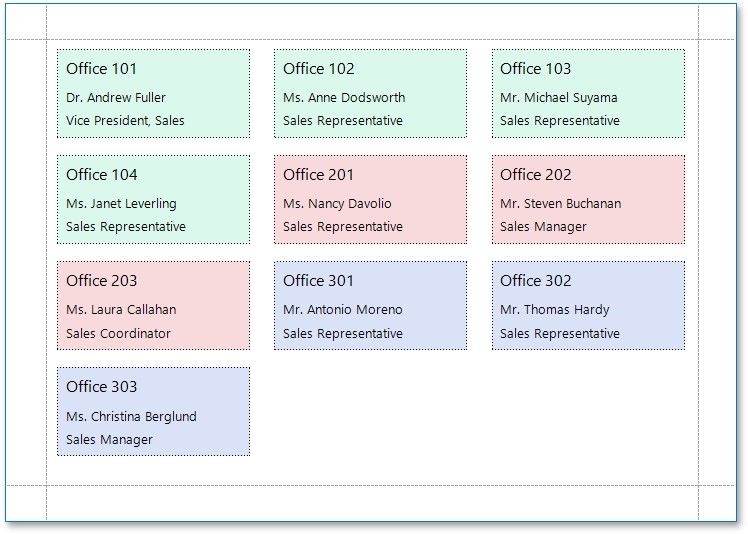Click the name Ms. Nancy Davolio

[x=337, y=204]
